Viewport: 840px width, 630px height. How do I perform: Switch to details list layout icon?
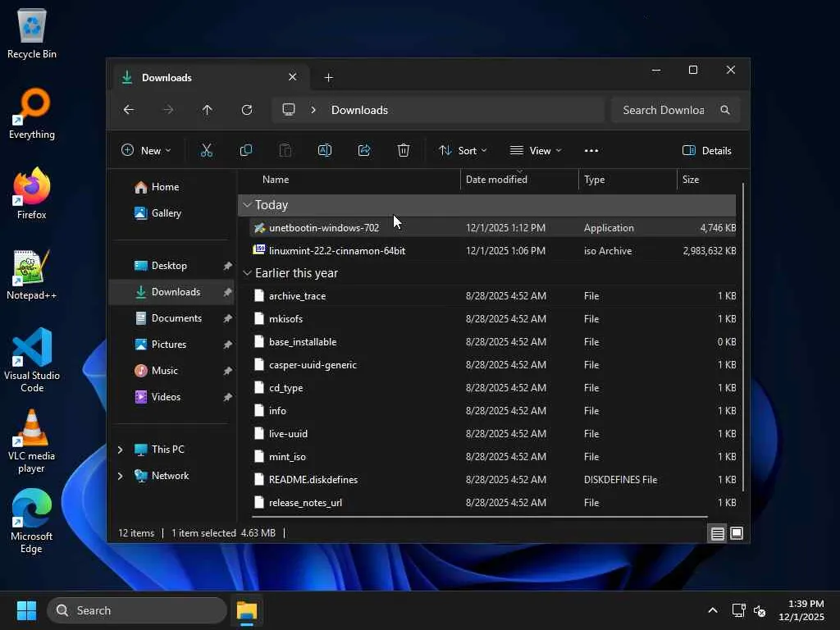pos(717,533)
